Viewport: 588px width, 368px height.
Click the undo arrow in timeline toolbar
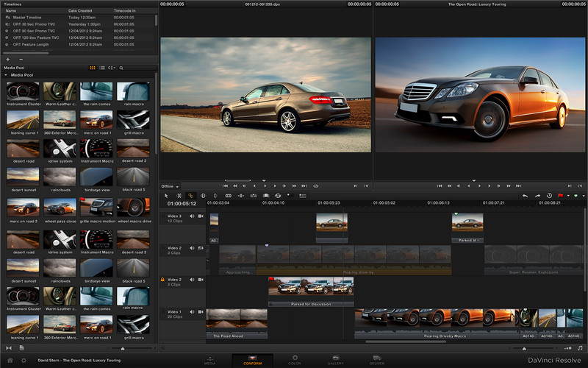coord(525,196)
